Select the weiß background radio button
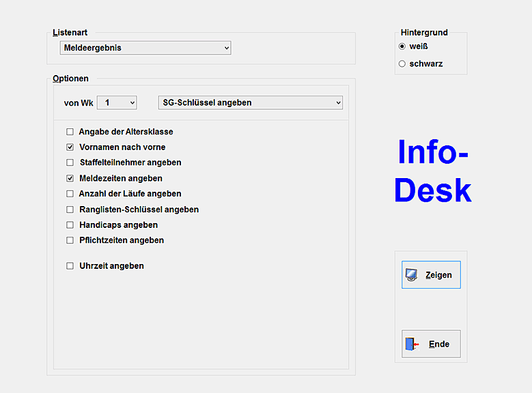532x393 pixels. pos(402,46)
